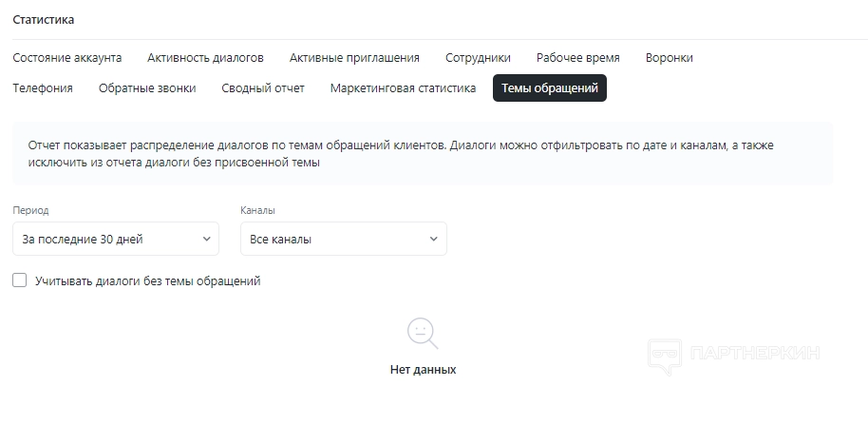Enable counting dialogs without a topic
Viewport: 868px width, 425px height.
pos(20,280)
